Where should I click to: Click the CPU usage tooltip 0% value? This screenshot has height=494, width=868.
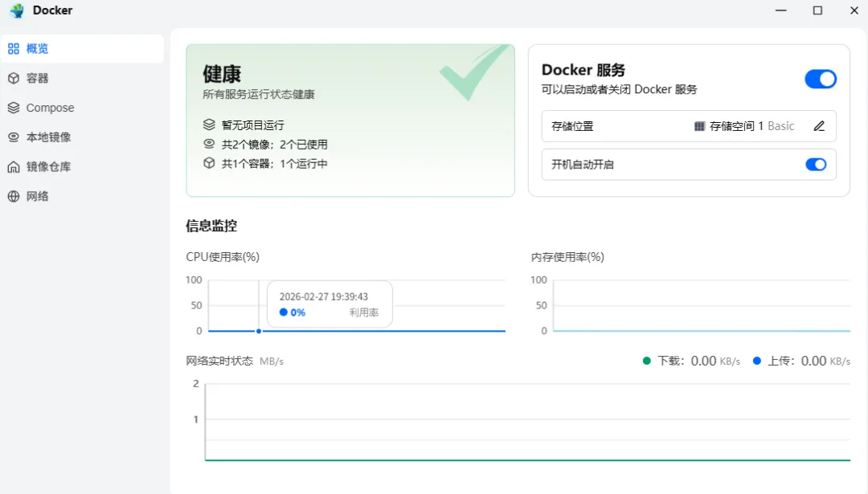(298, 312)
